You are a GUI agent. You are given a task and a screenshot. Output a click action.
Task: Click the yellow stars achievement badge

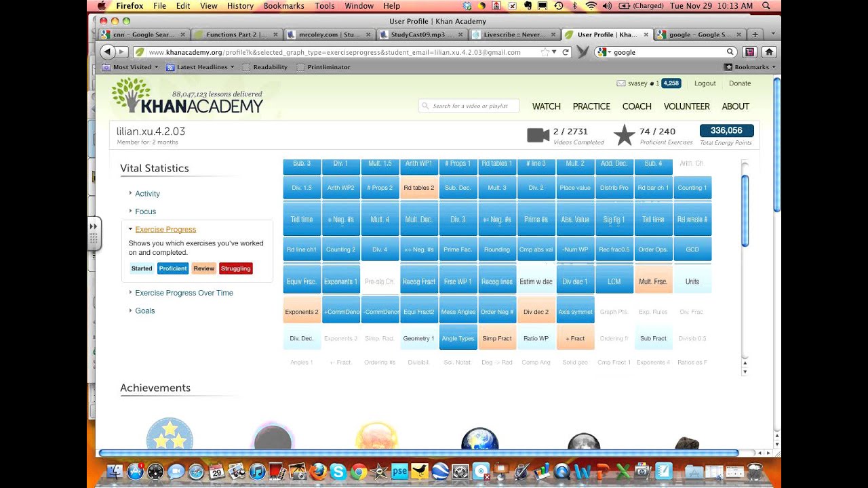tap(170, 434)
